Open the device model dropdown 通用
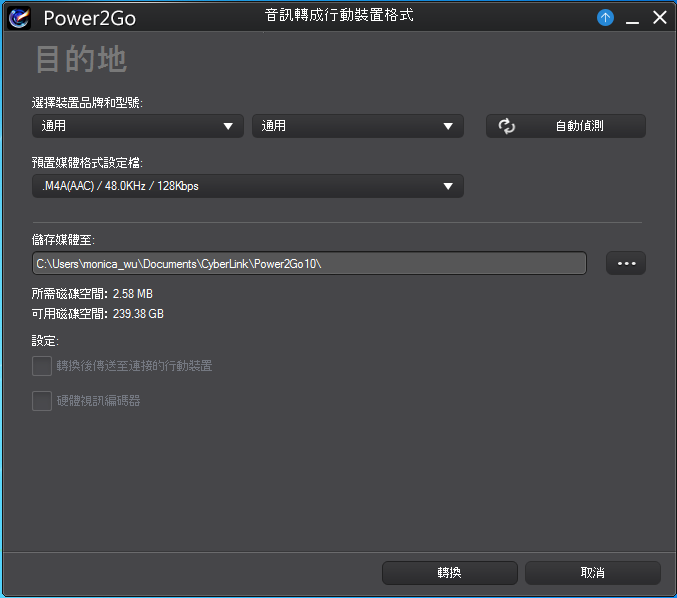This screenshot has height=598, width=677. [357, 126]
